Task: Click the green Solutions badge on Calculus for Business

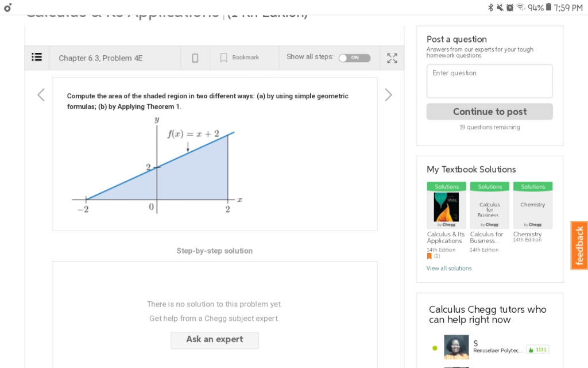Action: coord(489,186)
